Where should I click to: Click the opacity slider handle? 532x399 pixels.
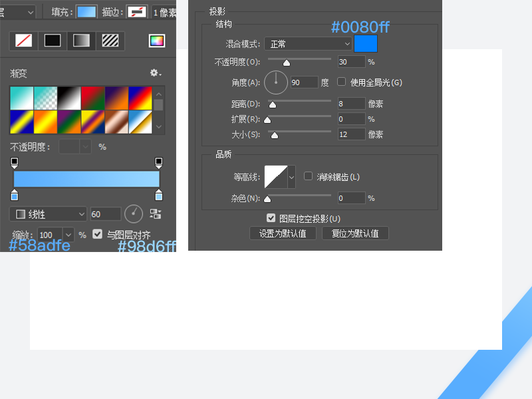[287, 63]
